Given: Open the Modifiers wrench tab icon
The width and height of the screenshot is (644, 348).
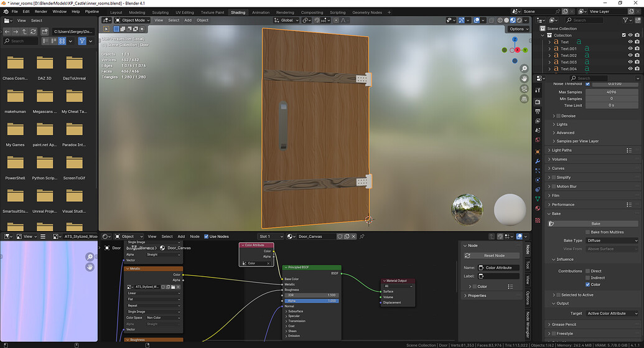Looking at the screenshot, I should click(x=538, y=161).
